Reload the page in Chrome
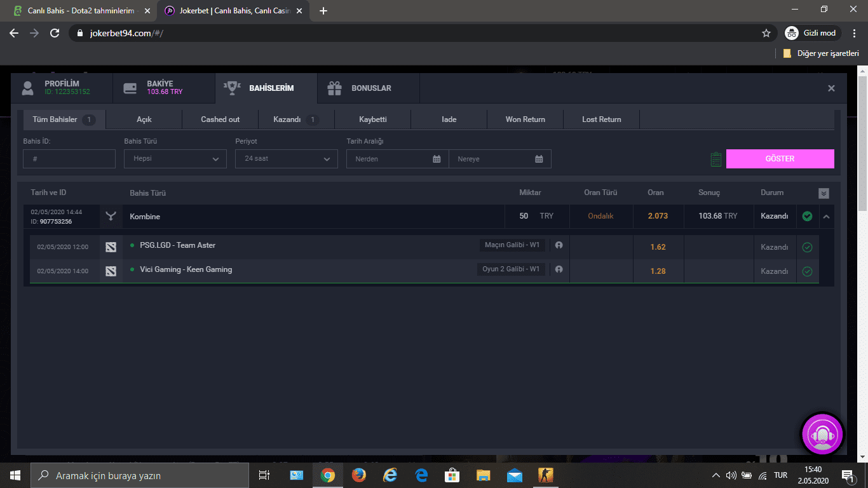 pos(55,33)
